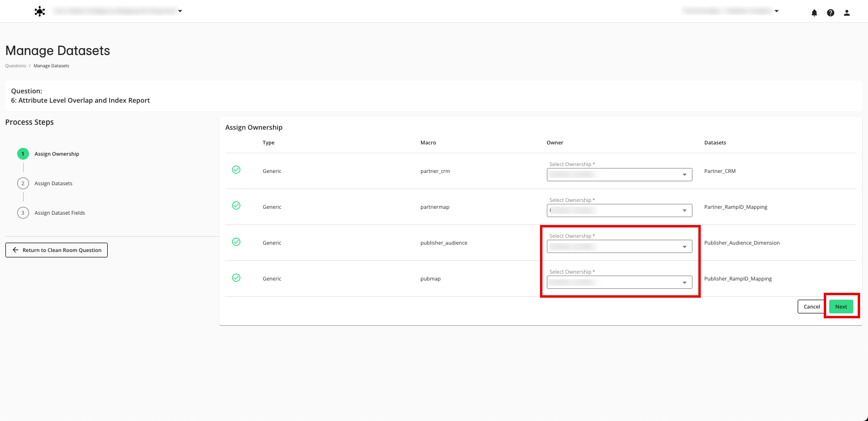Click the Owner column header
This screenshot has height=421, width=868.
[x=555, y=142]
